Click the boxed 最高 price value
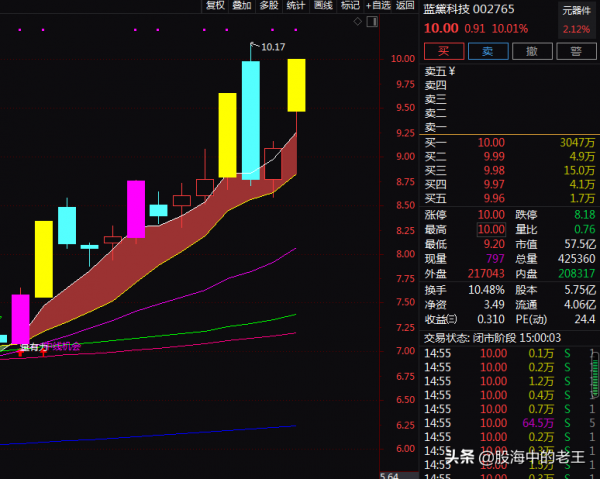 click(491, 229)
